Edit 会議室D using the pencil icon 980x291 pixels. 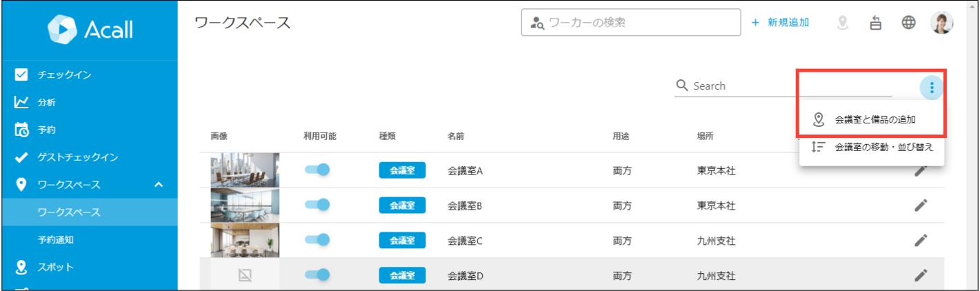(x=921, y=275)
